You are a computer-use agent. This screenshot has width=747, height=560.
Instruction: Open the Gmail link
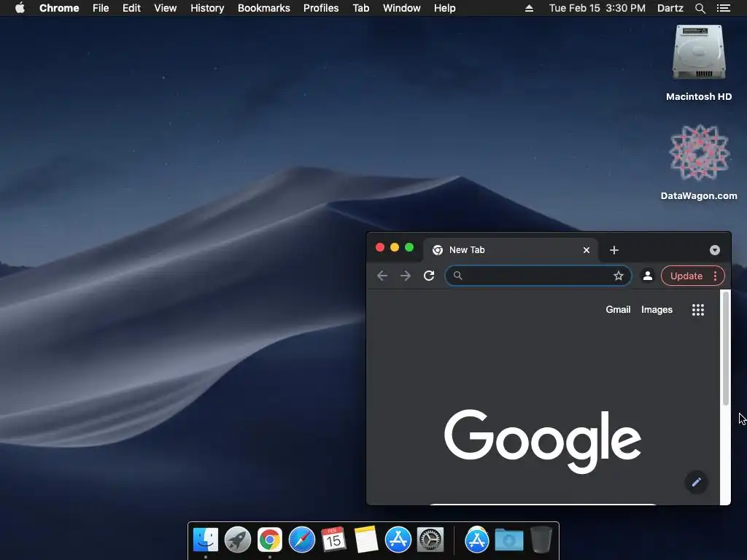tap(618, 309)
